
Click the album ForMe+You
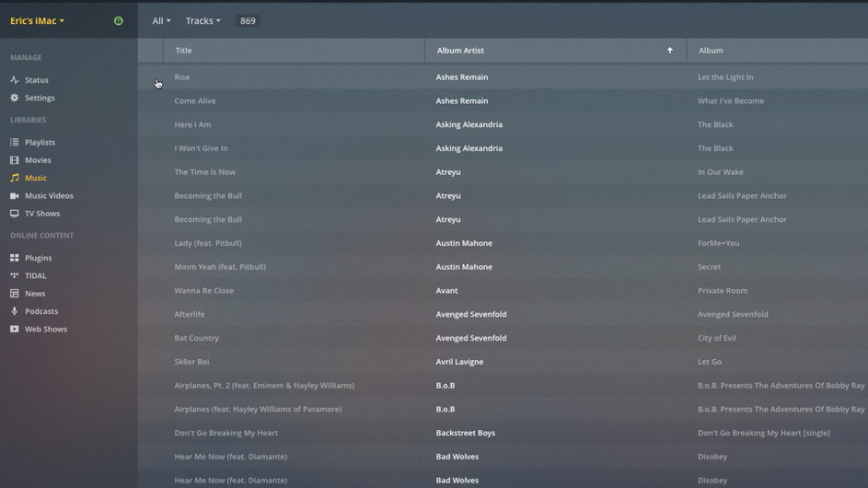tap(718, 243)
